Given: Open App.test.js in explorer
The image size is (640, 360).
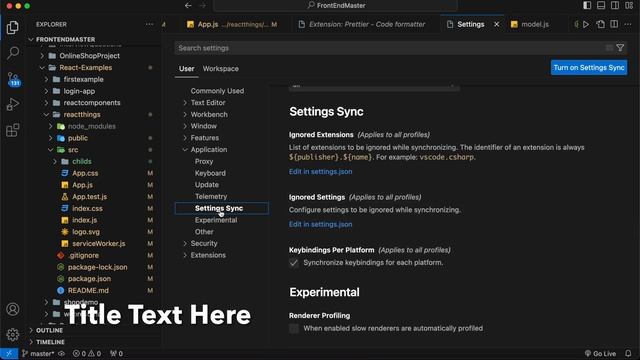Looking at the screenshot, I should pyautogui.click(x=89, y=197).
